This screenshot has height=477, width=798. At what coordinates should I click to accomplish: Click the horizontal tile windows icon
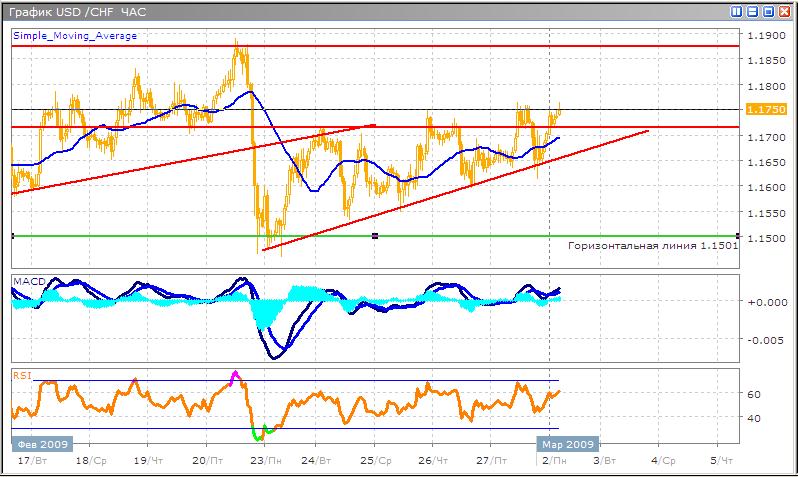[752, 12]
